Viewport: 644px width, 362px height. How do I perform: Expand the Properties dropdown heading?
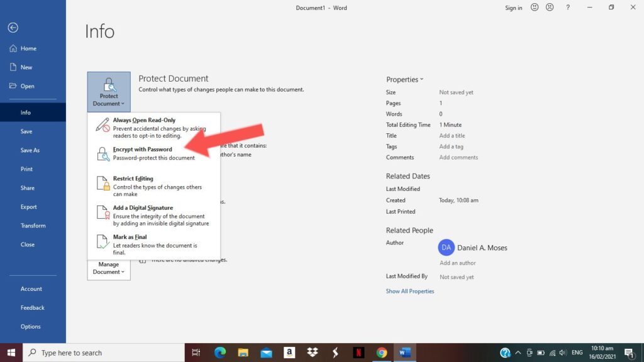404,80
